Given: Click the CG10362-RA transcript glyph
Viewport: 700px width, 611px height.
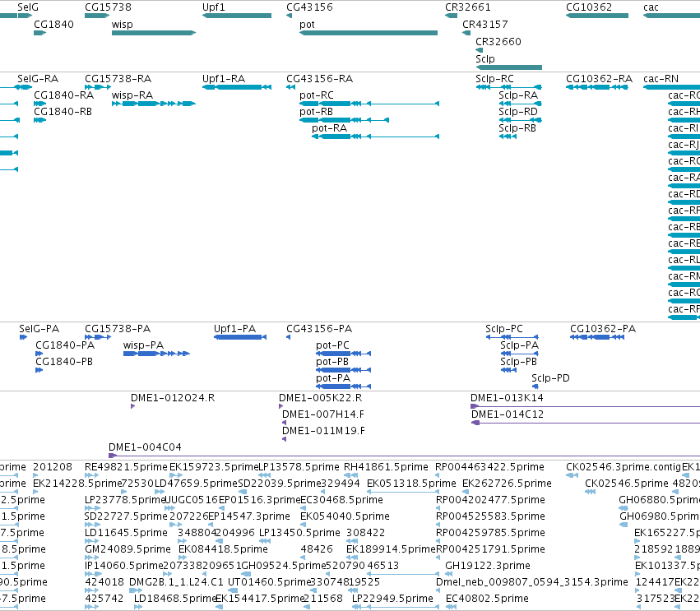Looking at the screenshot, I should [x=597, y=87].
